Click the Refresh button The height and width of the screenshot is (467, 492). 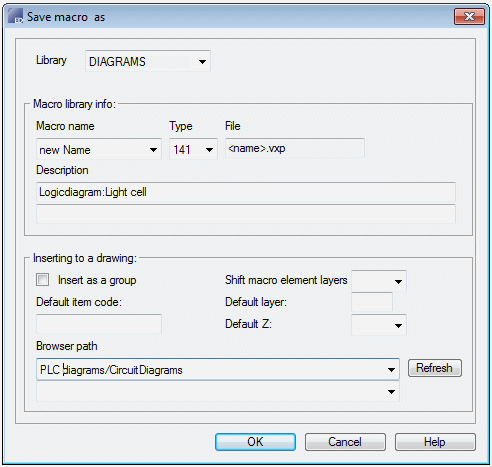[x=435, y=368]
